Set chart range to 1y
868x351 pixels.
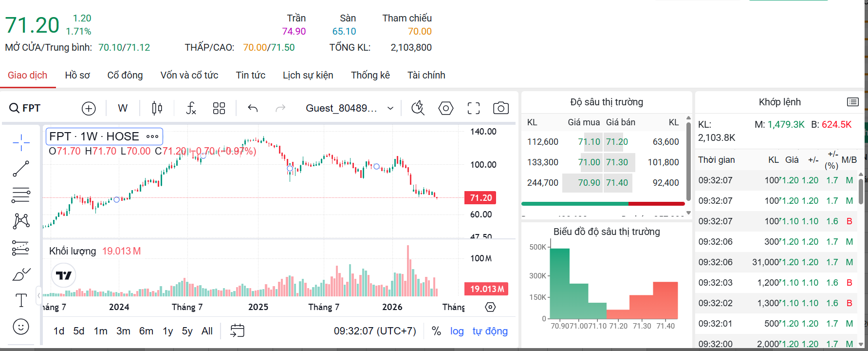point(168,331)
